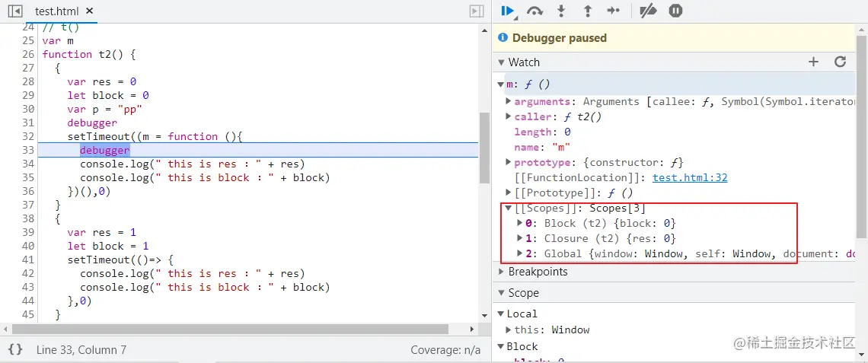
Task: Select the test.html file tab
Action: [x=62, y=11]
